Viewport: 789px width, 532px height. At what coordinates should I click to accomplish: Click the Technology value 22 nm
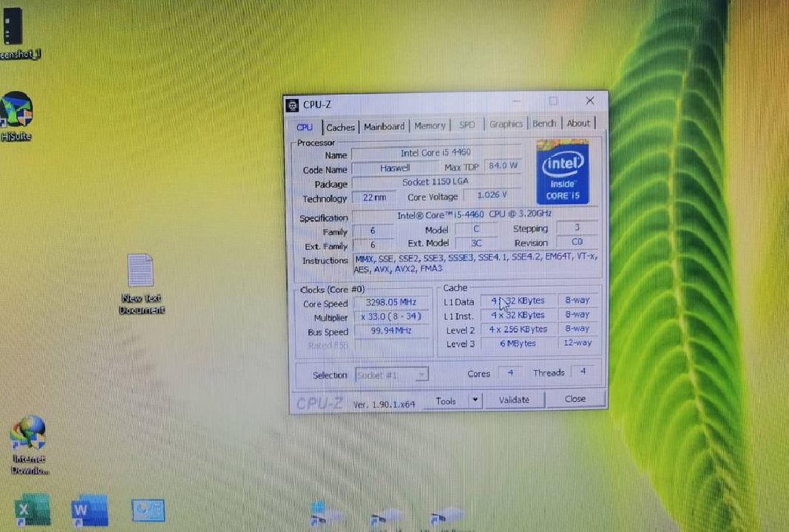[x=374, y=197]
